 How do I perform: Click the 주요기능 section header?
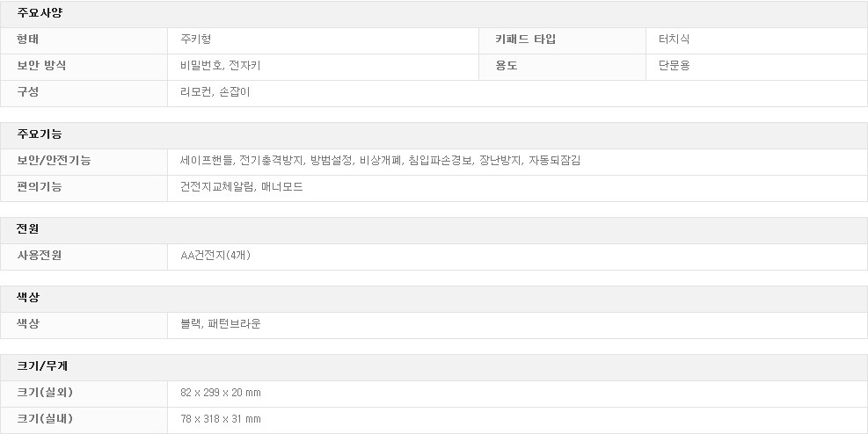click(40, 134)
